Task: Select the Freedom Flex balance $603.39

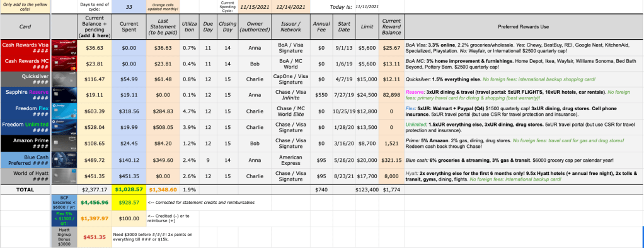Action: click(x=94, y=111)
